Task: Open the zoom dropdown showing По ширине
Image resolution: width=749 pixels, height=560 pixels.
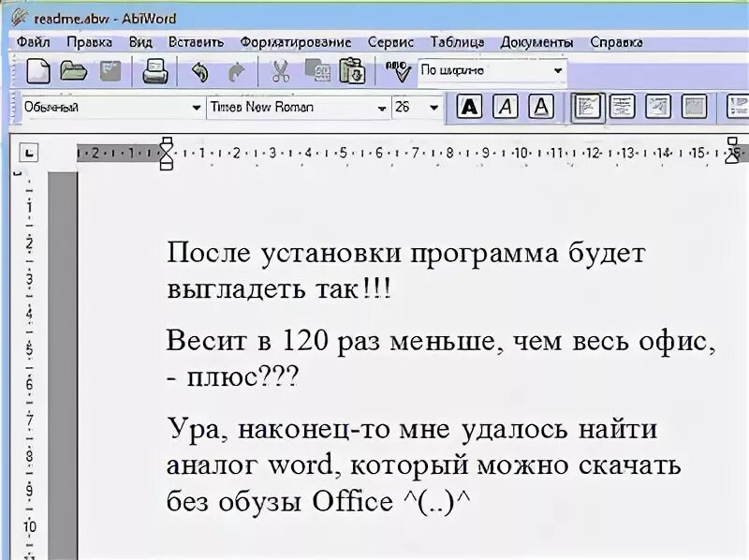Action: 492,71
